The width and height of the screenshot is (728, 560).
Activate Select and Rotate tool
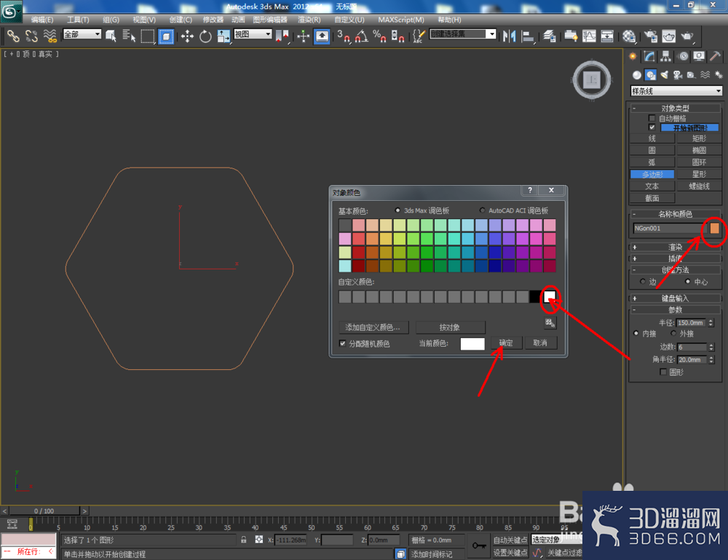coord(205,36)
